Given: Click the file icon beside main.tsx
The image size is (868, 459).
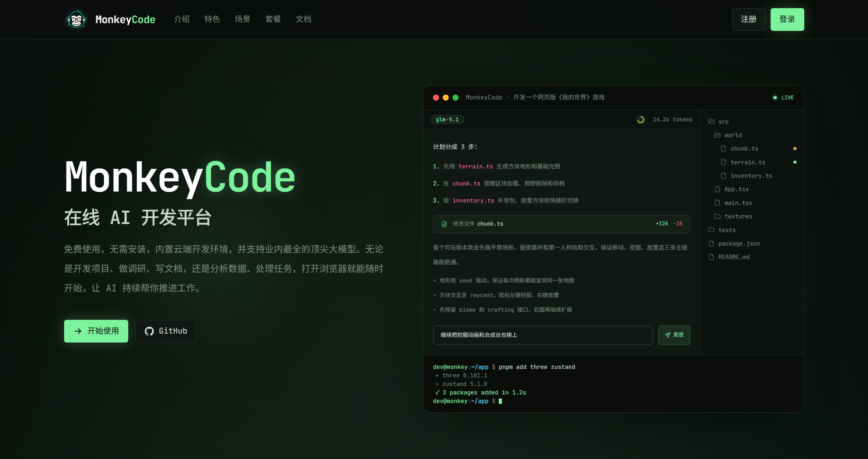Looking at the screenshot, I should 717,203.
